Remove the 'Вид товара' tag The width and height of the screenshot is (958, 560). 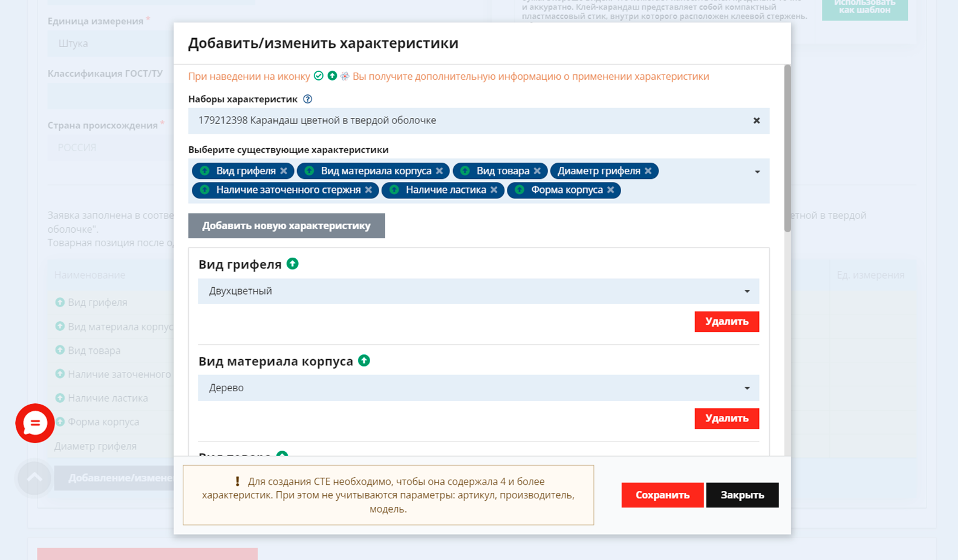click(537, 171)
